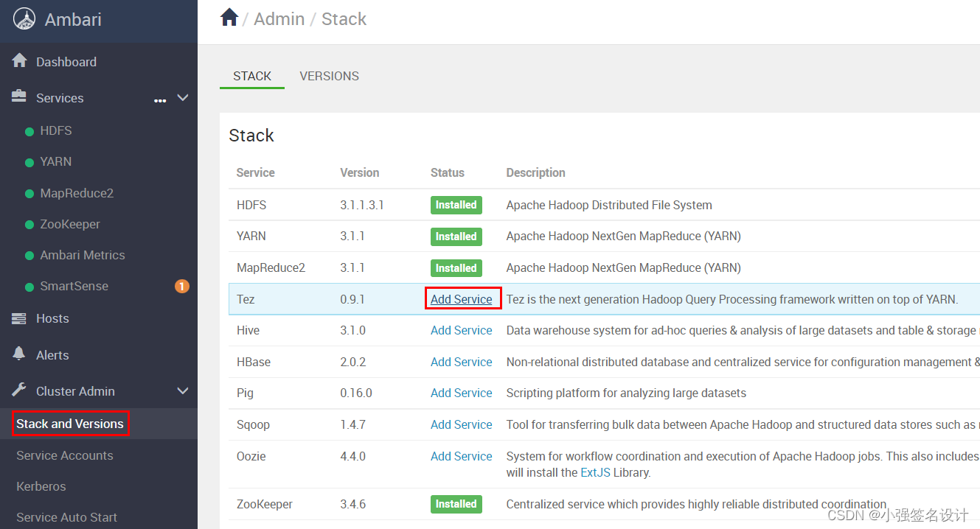Click the Installed badge for HDFS

(456, 205)
